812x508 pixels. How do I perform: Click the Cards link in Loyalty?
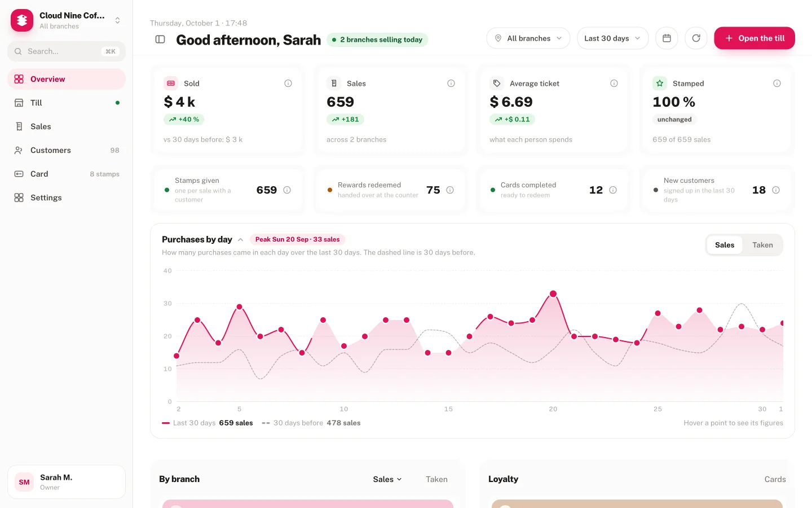[x=775, y=479]
